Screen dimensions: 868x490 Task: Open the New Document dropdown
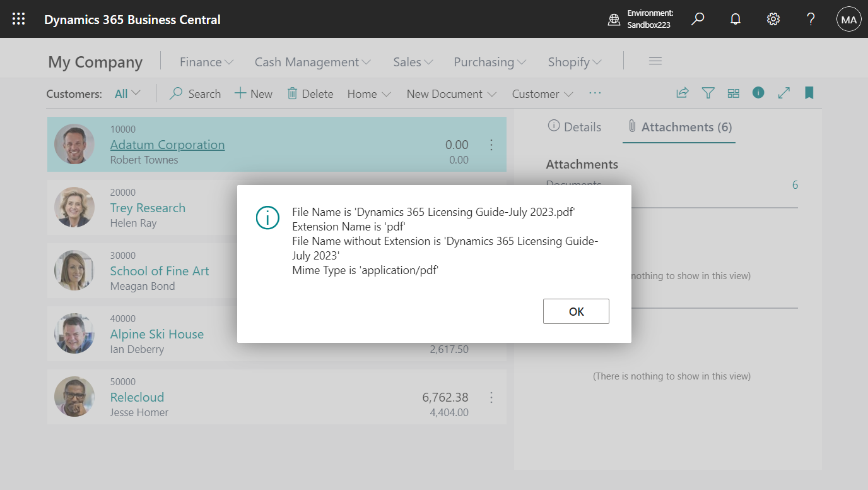(450, 93)
